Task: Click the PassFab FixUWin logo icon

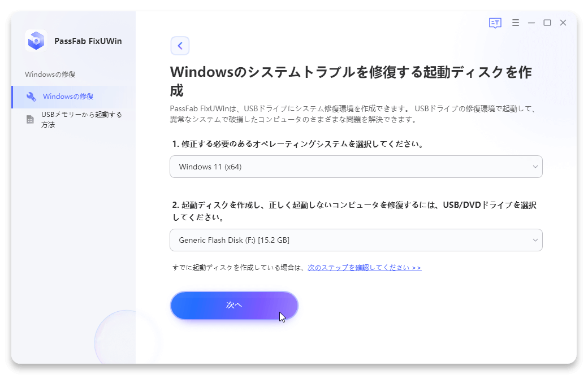Action: pyautogui.click(x=36, y=41)
